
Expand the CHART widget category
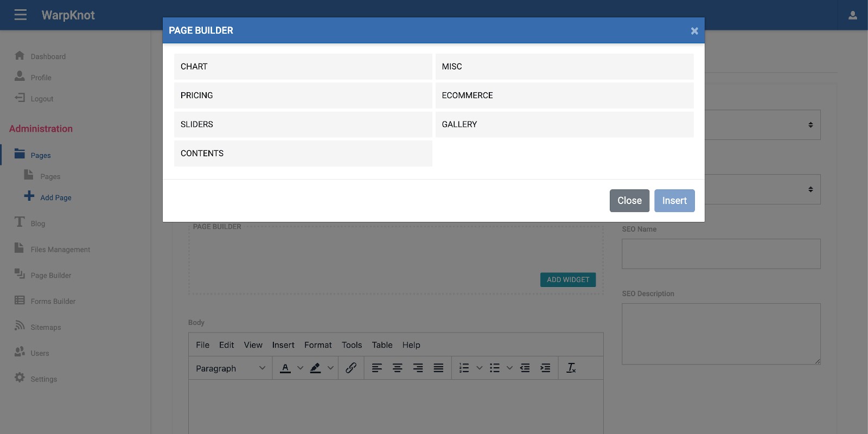[303, 66]
